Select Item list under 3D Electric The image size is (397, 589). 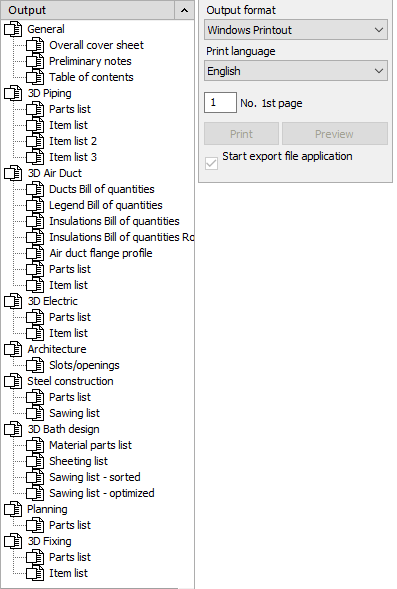tap(68, 333)
